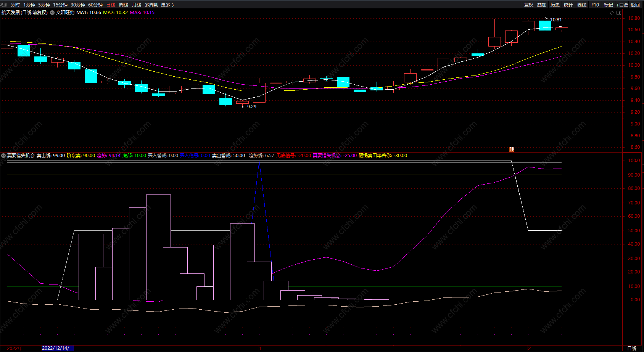This screenshot has width=644, height=352.
Task: Add stock via +自选 button
Action: 622,5
